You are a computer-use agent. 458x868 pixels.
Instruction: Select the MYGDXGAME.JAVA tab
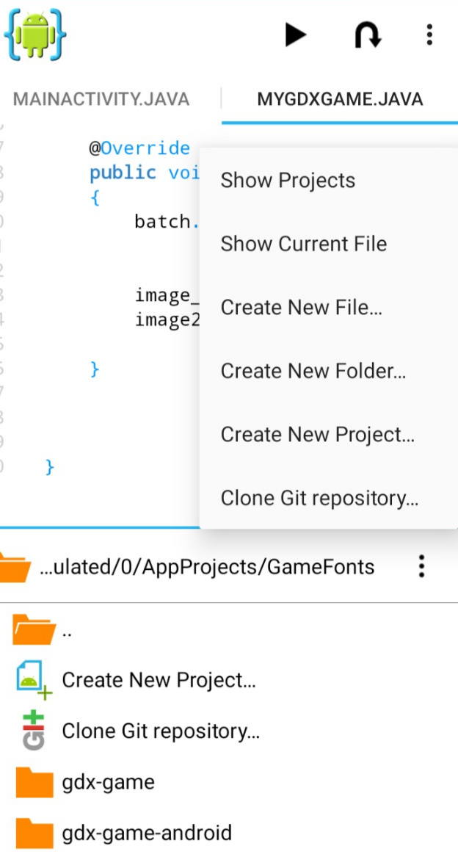(340, 99)
